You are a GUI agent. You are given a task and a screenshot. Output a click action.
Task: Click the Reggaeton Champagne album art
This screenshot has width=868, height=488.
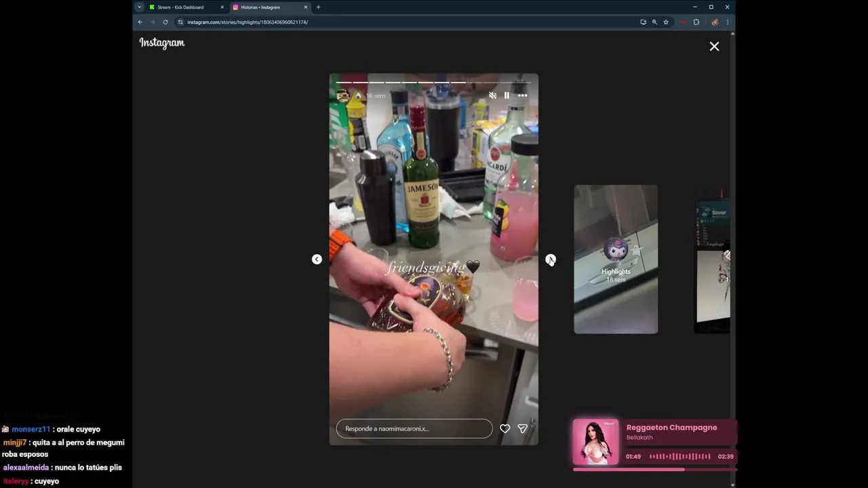point(595,442)
